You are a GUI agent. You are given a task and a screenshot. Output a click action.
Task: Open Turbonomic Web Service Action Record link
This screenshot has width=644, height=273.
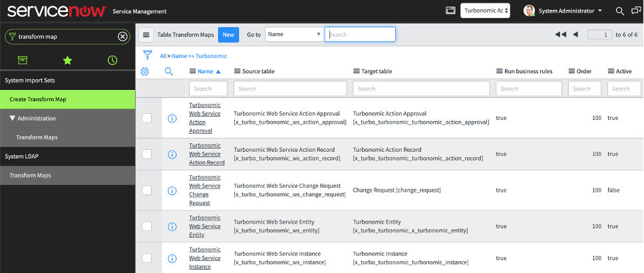tap(207, 154)
